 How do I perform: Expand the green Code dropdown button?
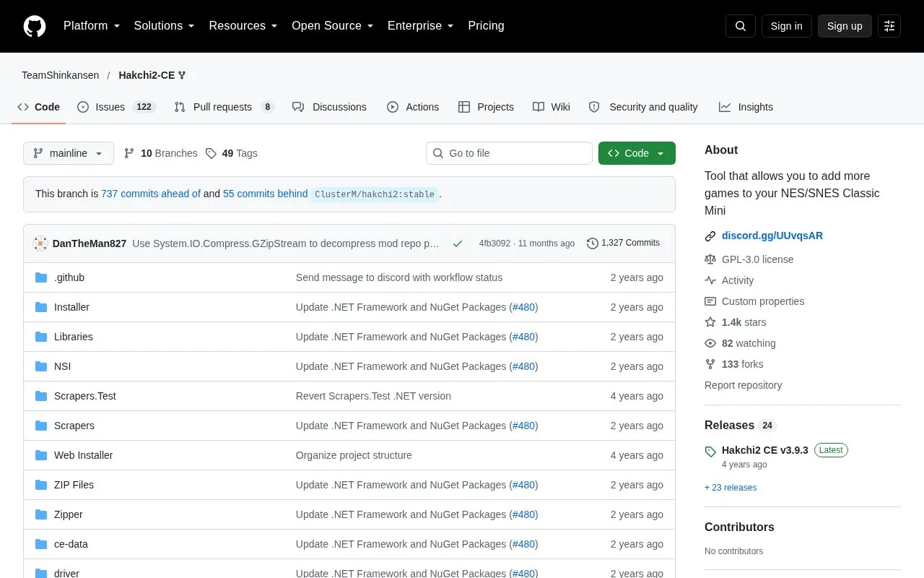point(637,153)
